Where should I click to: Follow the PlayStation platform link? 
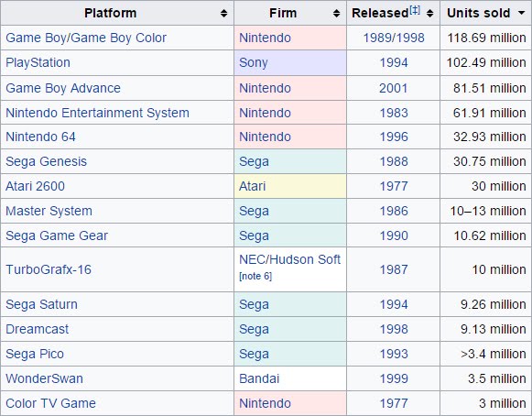coord(38,62)
